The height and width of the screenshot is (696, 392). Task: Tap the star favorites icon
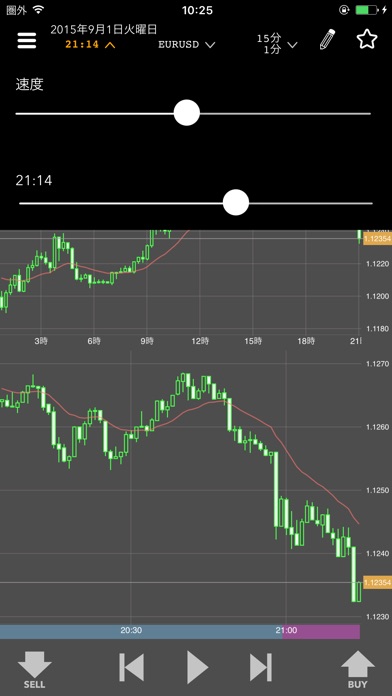[x=367, y=39]
